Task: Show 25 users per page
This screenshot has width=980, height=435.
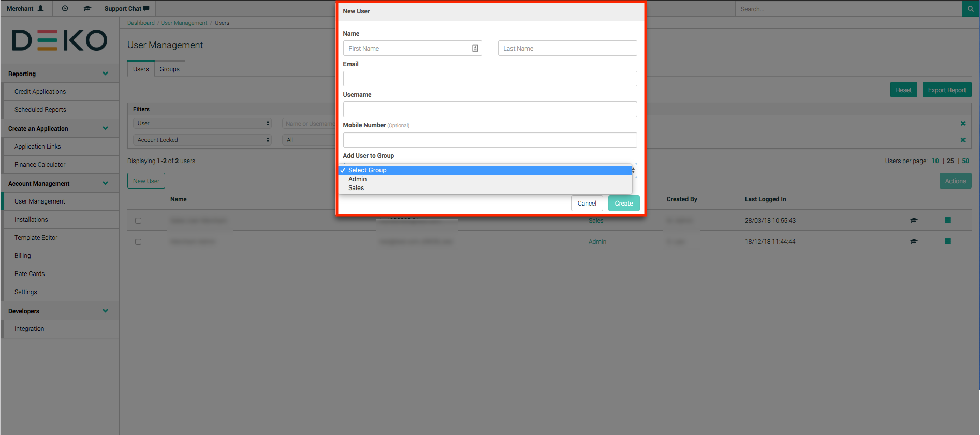Action: (950, 161)
